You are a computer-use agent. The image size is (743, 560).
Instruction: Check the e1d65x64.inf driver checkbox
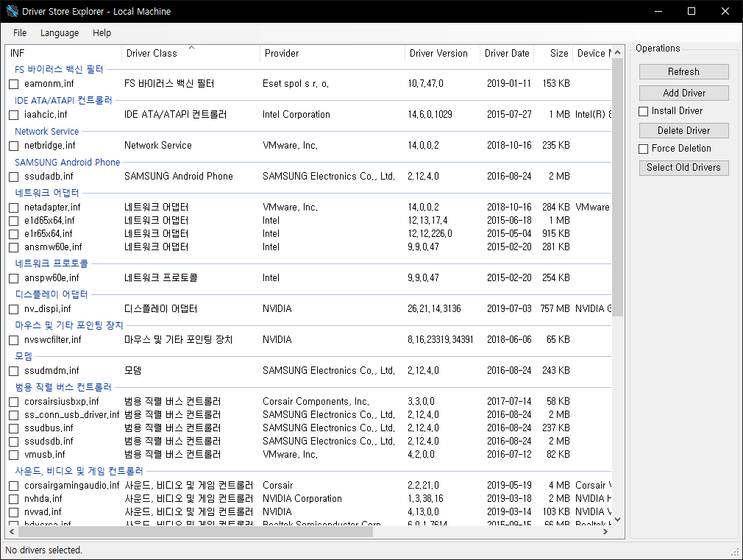pyautogui.click(x=14, y=221)
